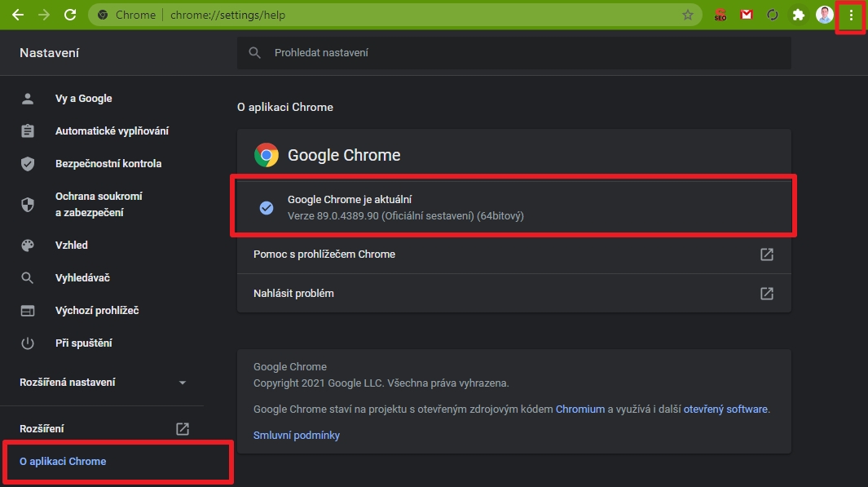Click the Google Chrome je aktuální status text
Viewport: 868px width, 487px height.
[350, 200]
